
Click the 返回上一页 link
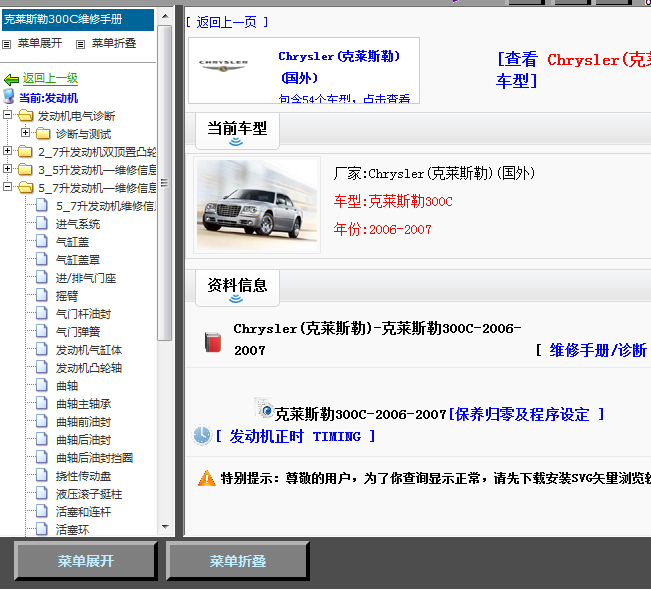(x=227, y=22)
